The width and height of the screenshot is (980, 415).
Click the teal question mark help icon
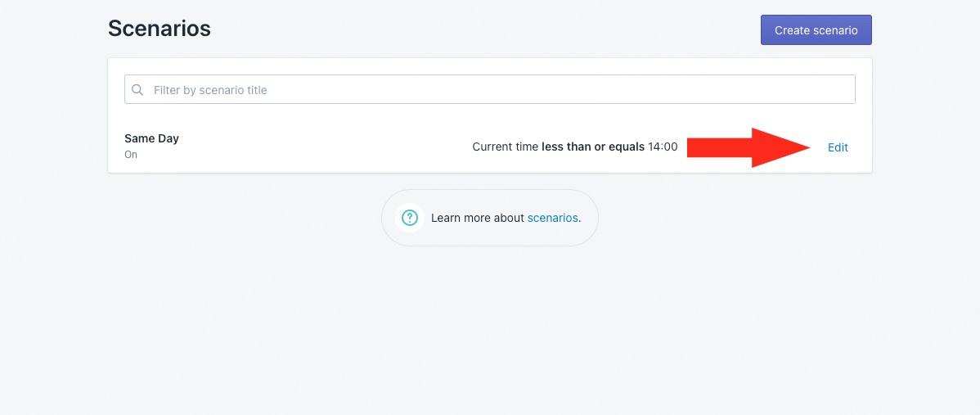[409, 218]
